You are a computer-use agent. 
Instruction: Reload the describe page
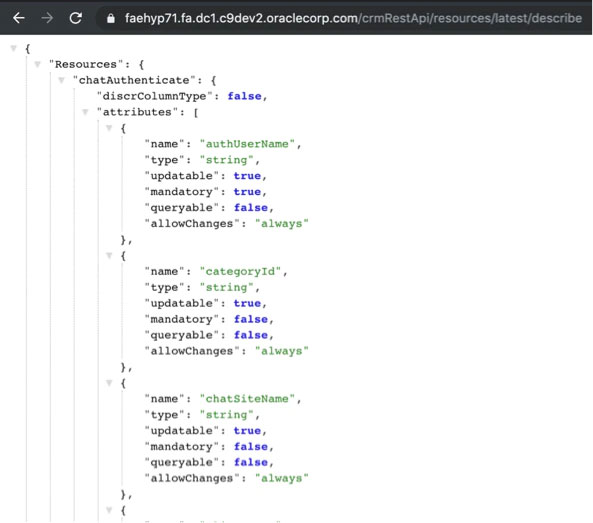pyautogui.click(x=76, y=18)
